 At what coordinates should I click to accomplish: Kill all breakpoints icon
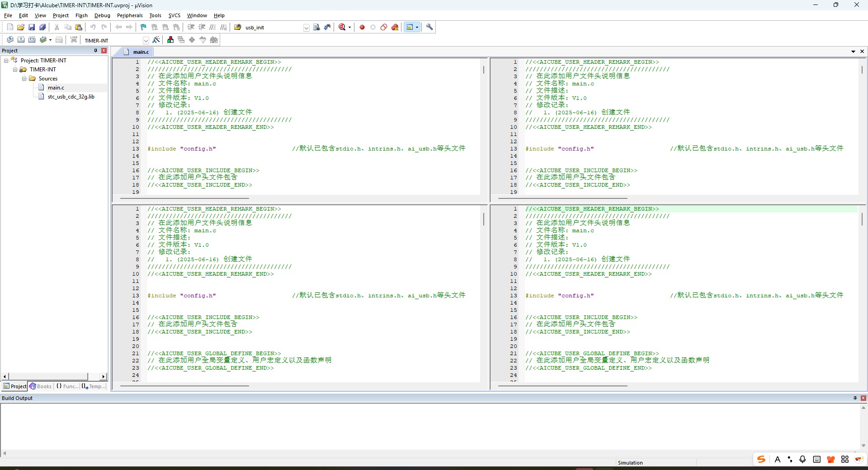click(x=395, y=27)
